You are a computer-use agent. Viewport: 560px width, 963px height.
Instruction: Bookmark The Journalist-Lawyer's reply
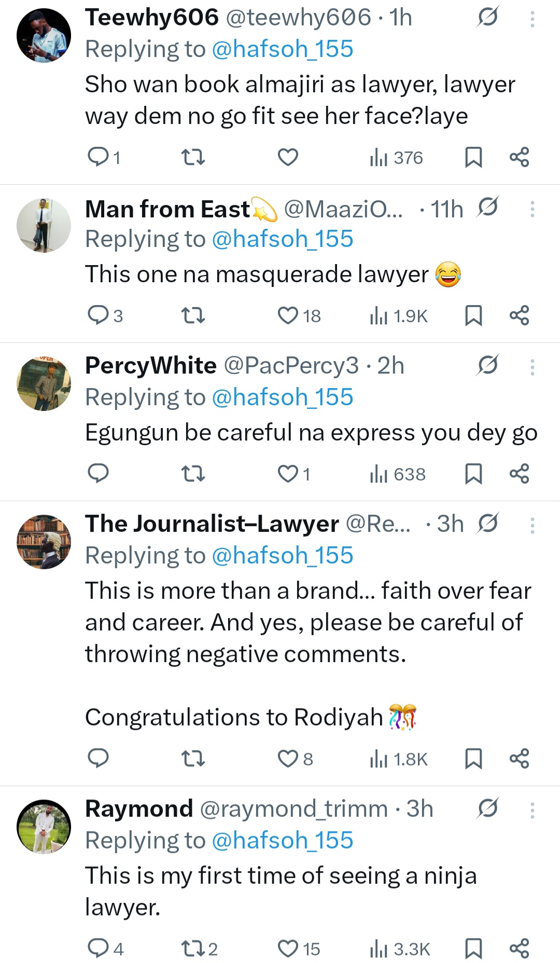pos(473,759)
